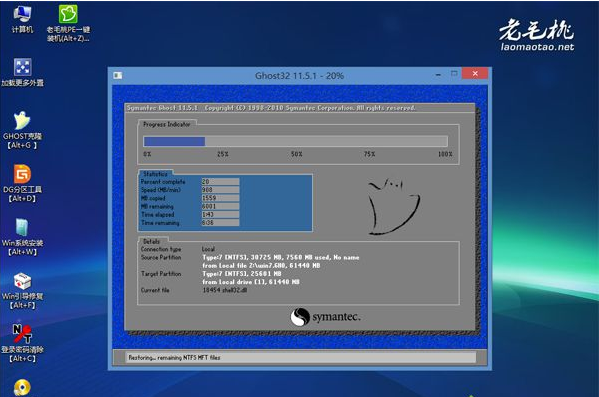Click the laomaotao.net logo on desktop

pyautogui.click(x=537, y=35)
